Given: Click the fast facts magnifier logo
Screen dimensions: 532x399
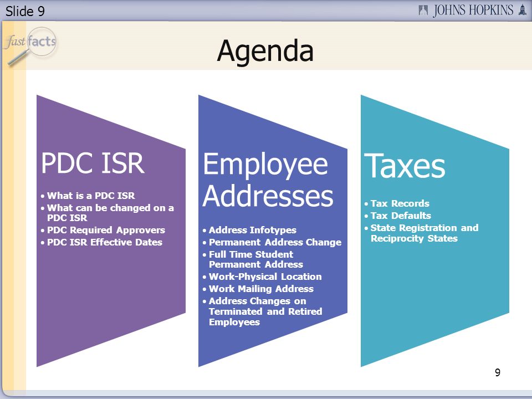Looking at the screenshot, I should point(30,47).
